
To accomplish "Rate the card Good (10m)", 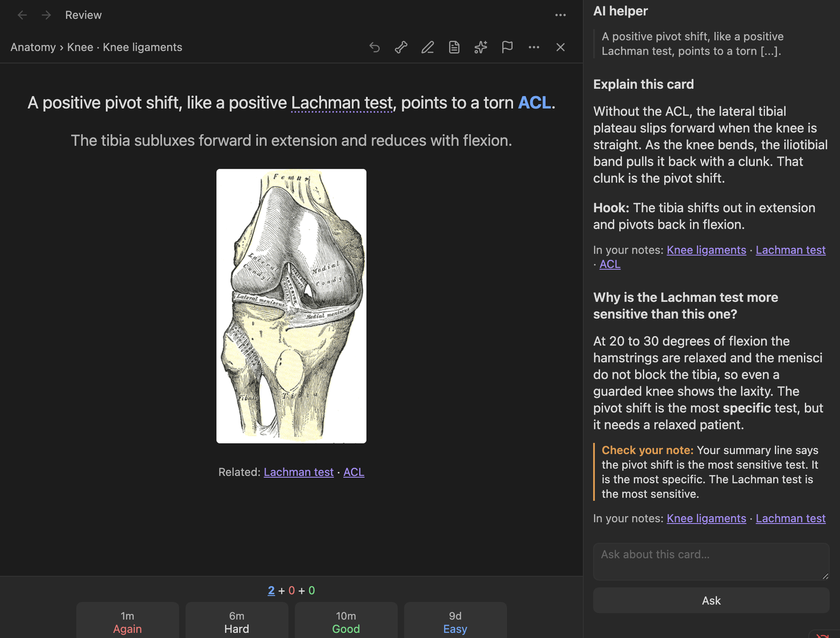I will coord(346,622).
